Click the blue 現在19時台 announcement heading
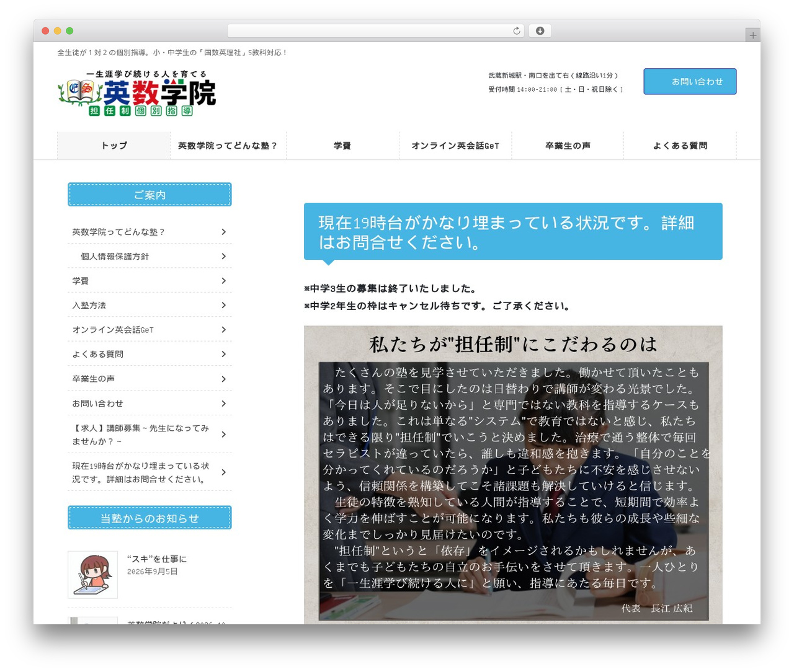The image size is (794, 672). click(513, 232)
